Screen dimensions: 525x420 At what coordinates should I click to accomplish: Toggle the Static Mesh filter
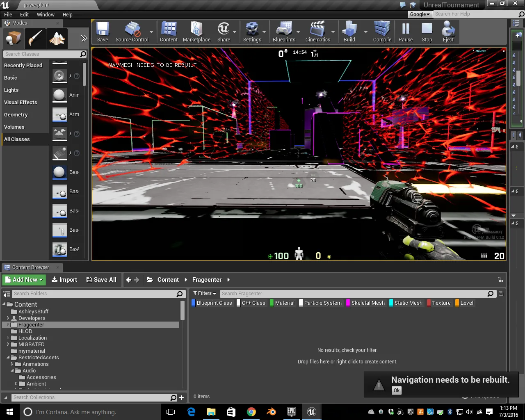tap(406, 303)
